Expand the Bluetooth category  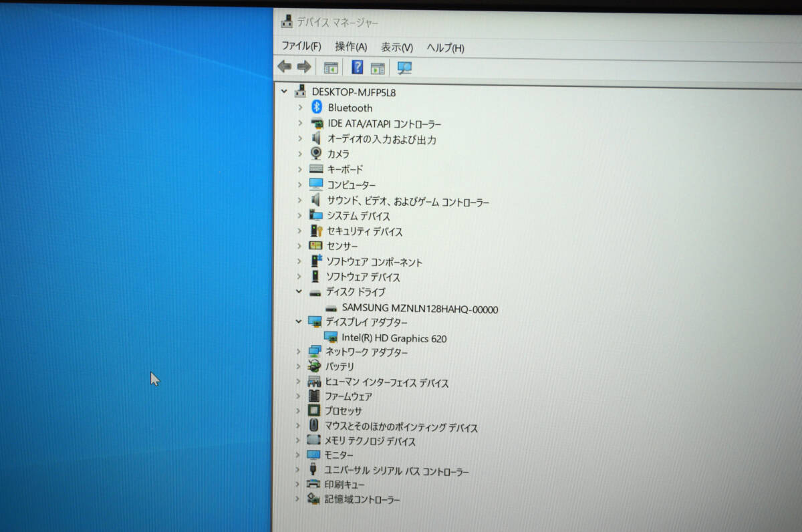300,107
